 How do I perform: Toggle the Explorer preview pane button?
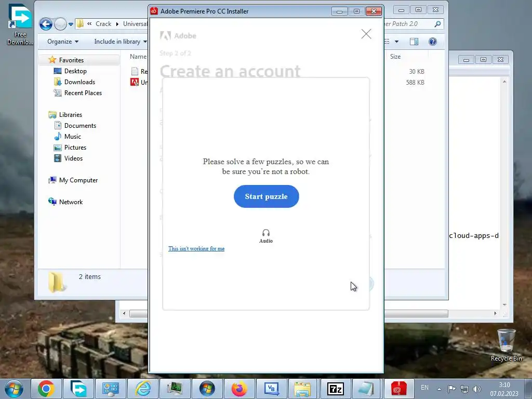pyautogui.click(x=414, y=42)
